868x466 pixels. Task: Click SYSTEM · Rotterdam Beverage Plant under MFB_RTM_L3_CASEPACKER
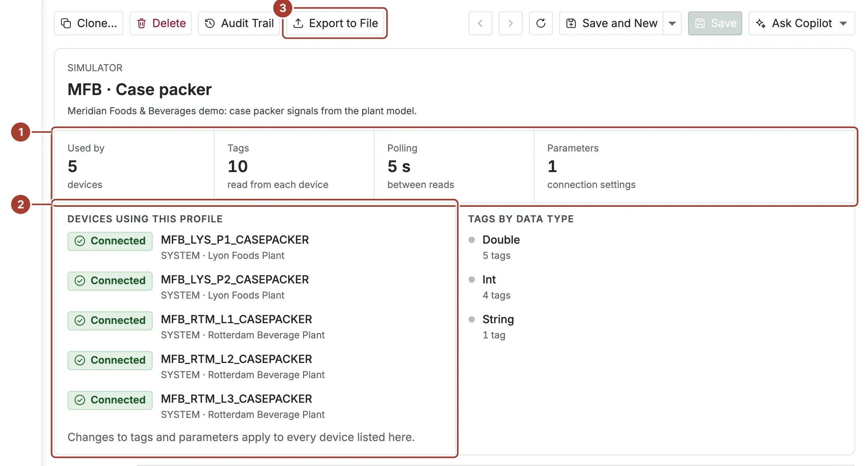click(243, 415)
